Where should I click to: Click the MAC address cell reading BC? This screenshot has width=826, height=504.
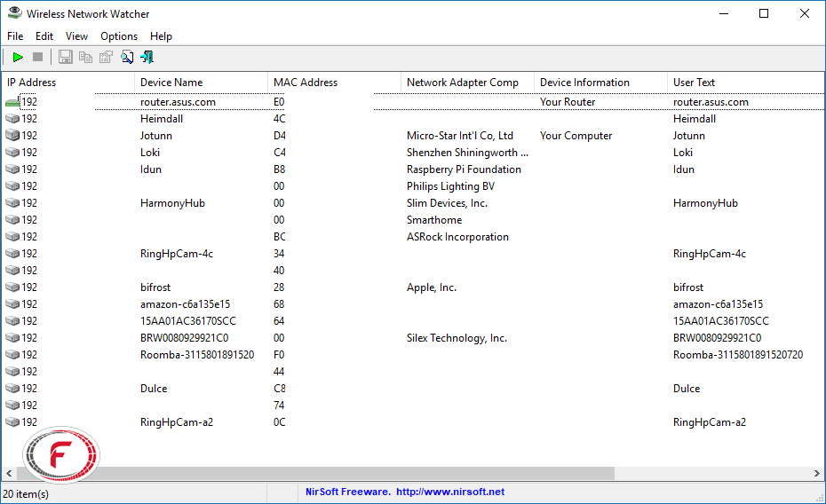[x=279, y=237]
